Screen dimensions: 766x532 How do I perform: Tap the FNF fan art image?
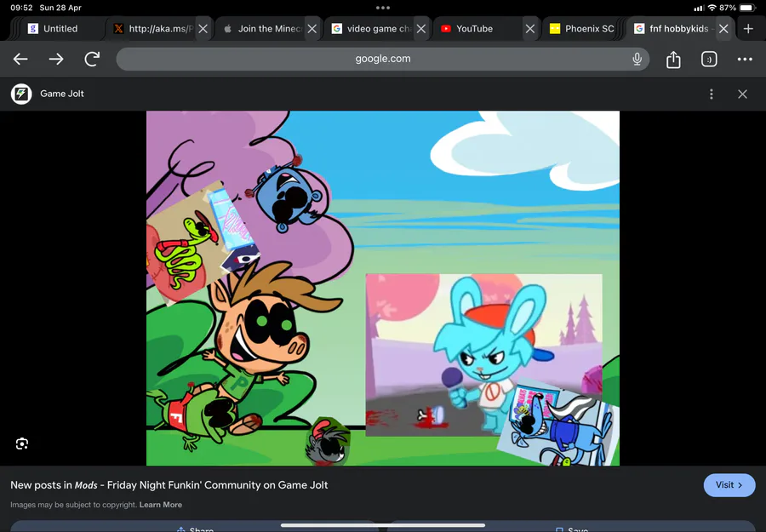click(x=383, y=289)
